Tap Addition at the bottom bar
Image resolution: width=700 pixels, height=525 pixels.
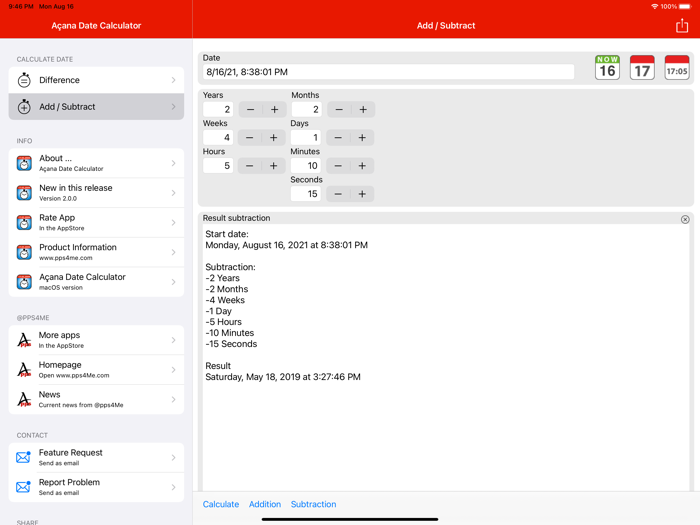pos(265,504)
